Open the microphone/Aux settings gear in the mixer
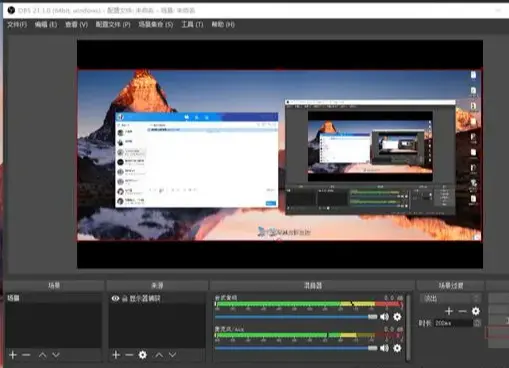 [x=397, y=348]
